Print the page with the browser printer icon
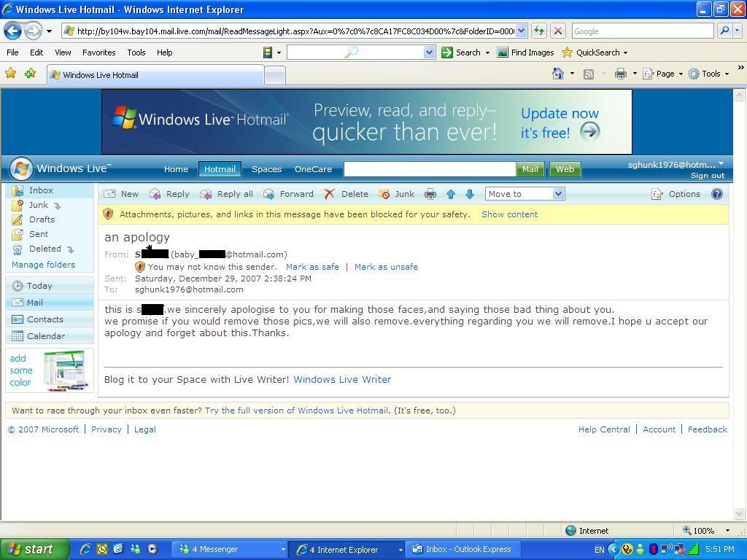Screen dimensions: 747x560 coord(620,74)
